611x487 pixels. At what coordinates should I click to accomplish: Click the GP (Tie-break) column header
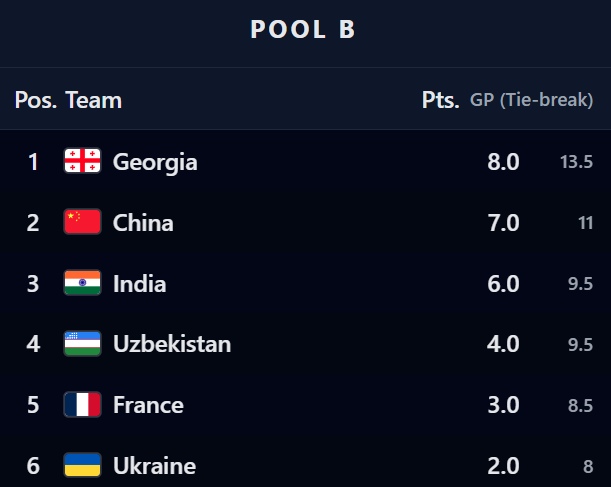[x=532, y=100]
